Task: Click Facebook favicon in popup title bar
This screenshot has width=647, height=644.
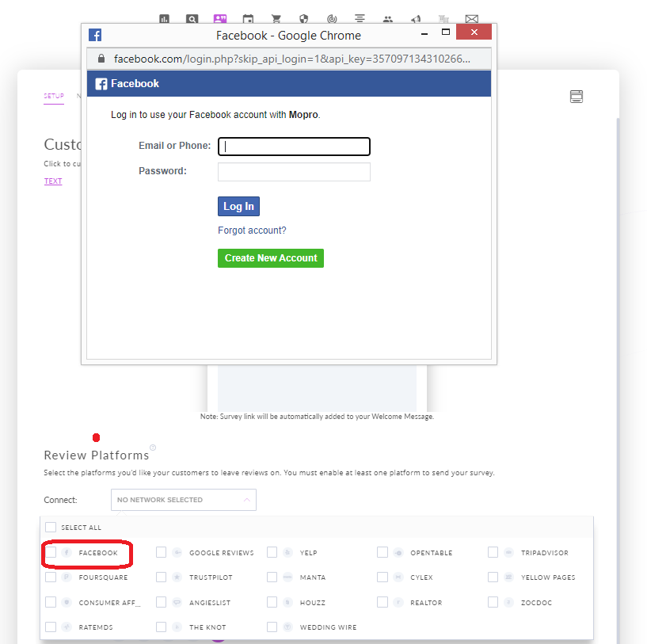Action: click(x=95, y=35)
